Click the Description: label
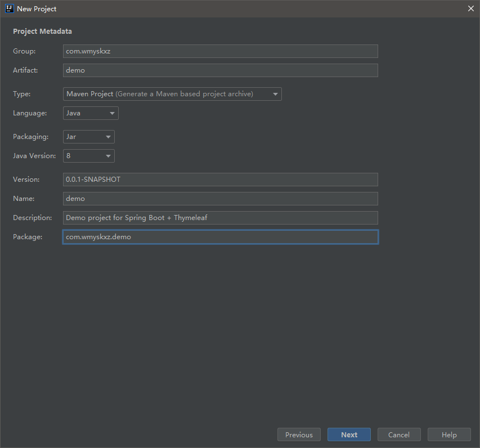This screenshot has height=448, width=480. tap(33, 218)
